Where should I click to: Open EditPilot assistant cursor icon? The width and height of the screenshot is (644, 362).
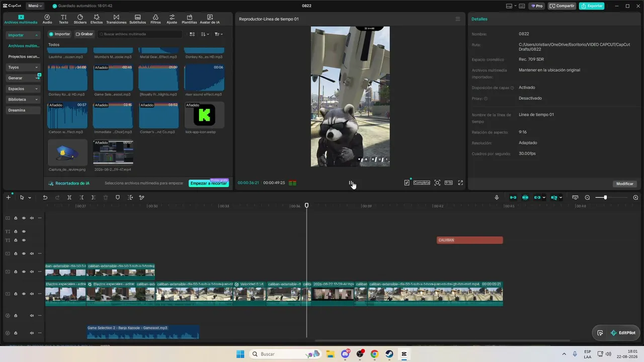(600, 333)
